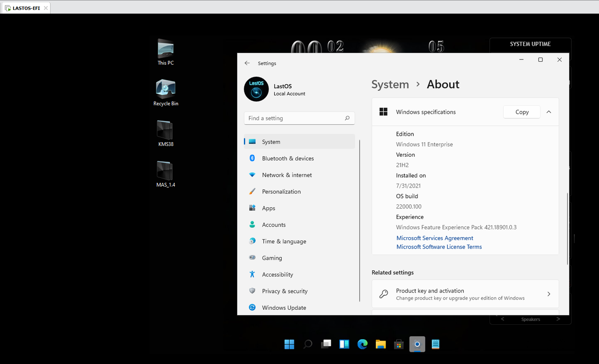Click the System monitor icon in the sidebar
The image size is (599, 364).
pos(252,142)
